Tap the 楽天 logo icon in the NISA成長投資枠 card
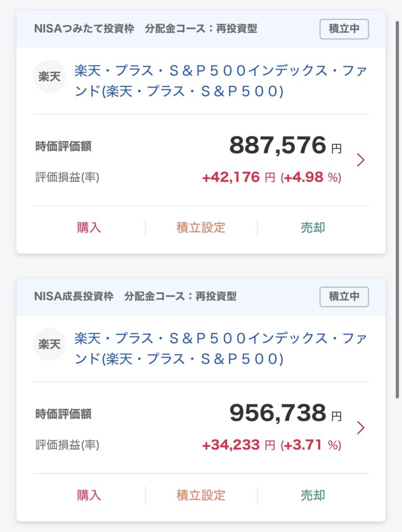Viewport: 402px width, 532px height. pos(49,344)
